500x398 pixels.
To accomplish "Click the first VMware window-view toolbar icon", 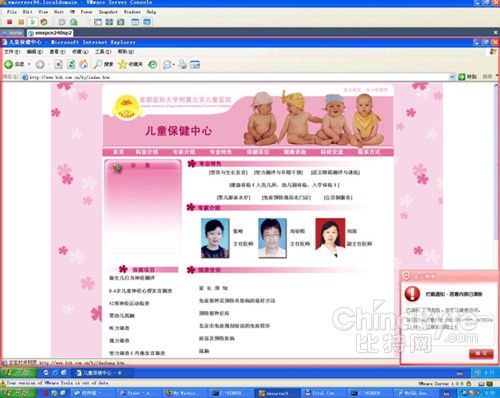I will click(x=98, y=22).
